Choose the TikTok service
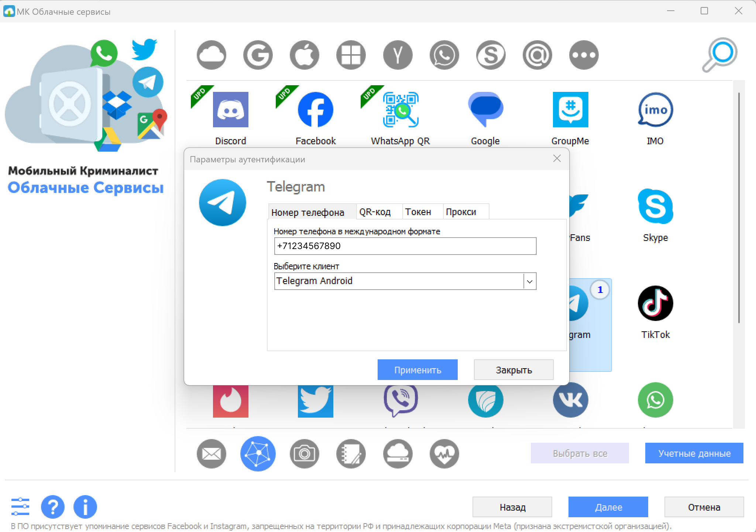The width and height of the screenshot is (756, 532). 655,312
